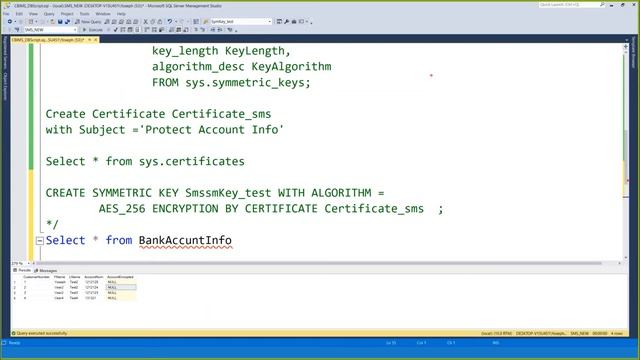This screenshot has width=640, height=360.
Task: Click the AccountEncrypted column header
Action: 120,277
